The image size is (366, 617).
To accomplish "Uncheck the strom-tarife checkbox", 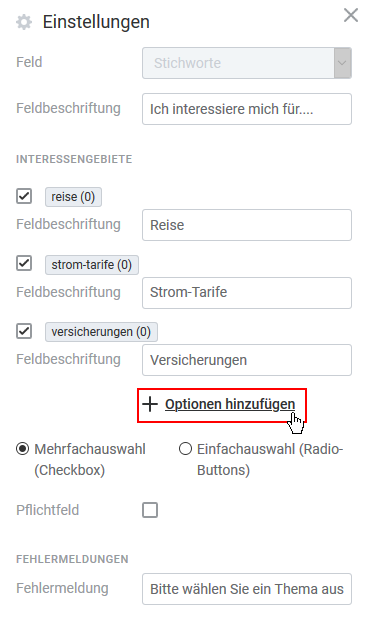I will point(24,263).
